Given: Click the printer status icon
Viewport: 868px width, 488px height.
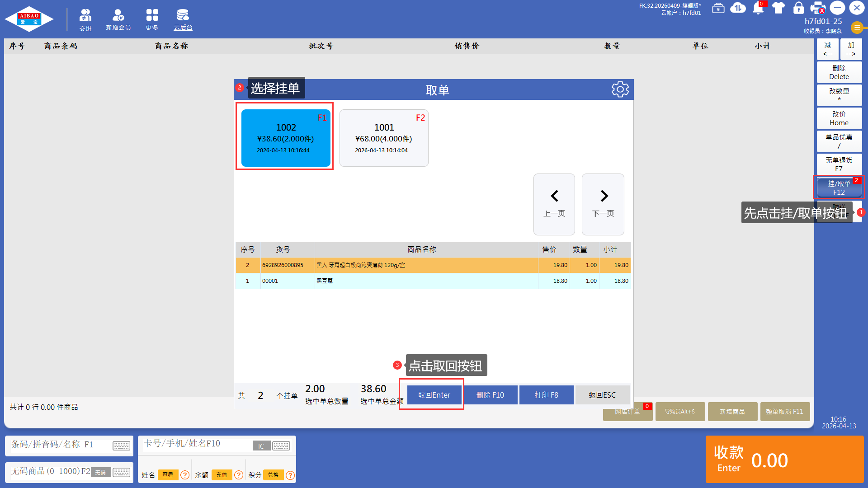Looking at the screenshot, I should point(817,8).
